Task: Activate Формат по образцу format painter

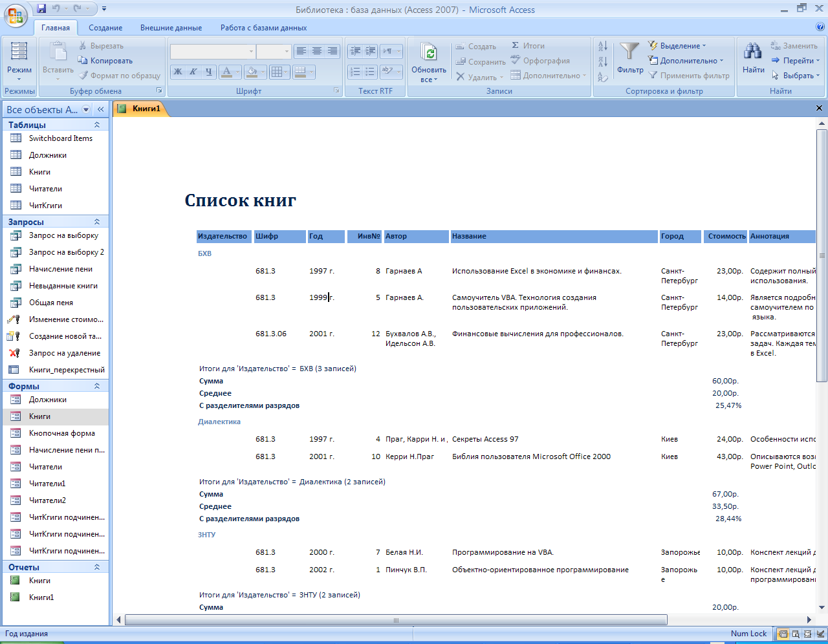Action: pyautogui.click(x=120, y=76)
